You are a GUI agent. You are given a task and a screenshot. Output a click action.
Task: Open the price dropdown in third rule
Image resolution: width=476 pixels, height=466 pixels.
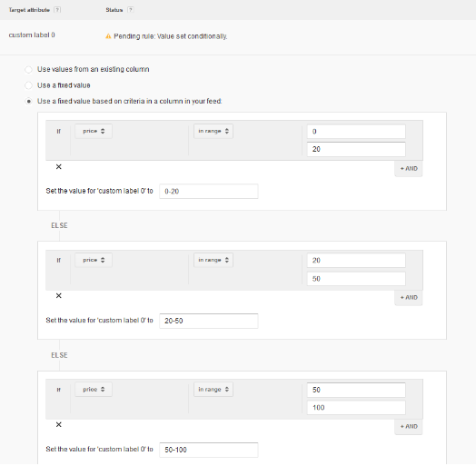pos(94,389)
